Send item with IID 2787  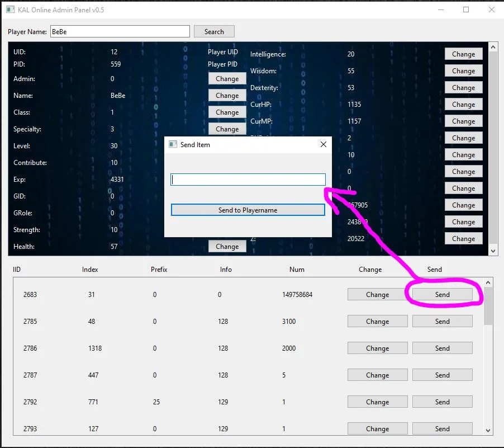point(443,375)
